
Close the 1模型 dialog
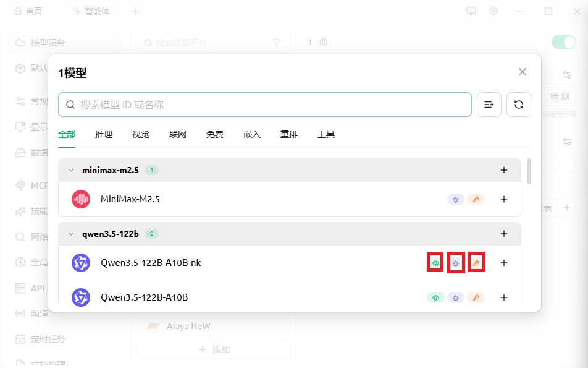point(523,72)
